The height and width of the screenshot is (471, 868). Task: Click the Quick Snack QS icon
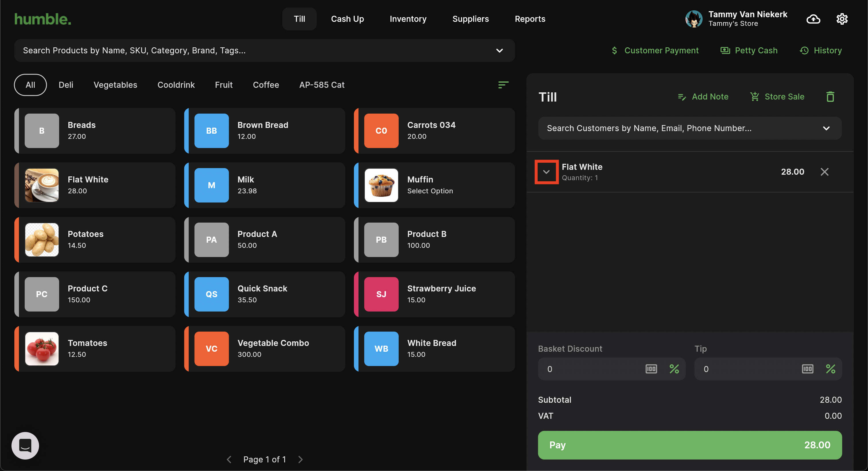click(x=211, y=294)
